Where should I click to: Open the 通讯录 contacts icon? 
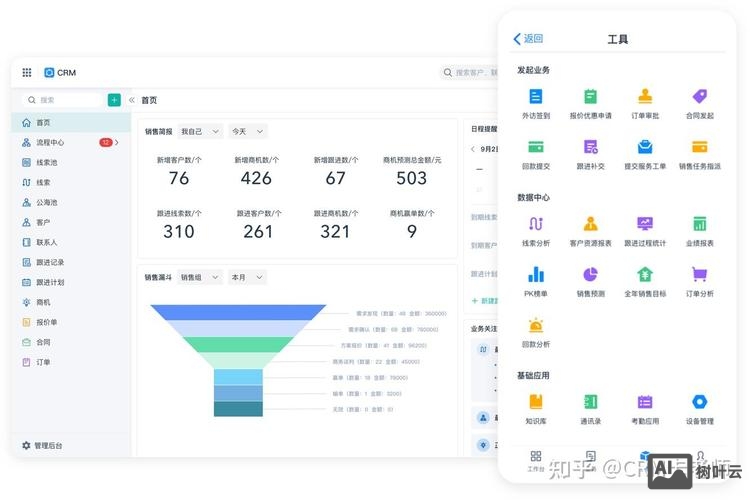click(590, 402)
